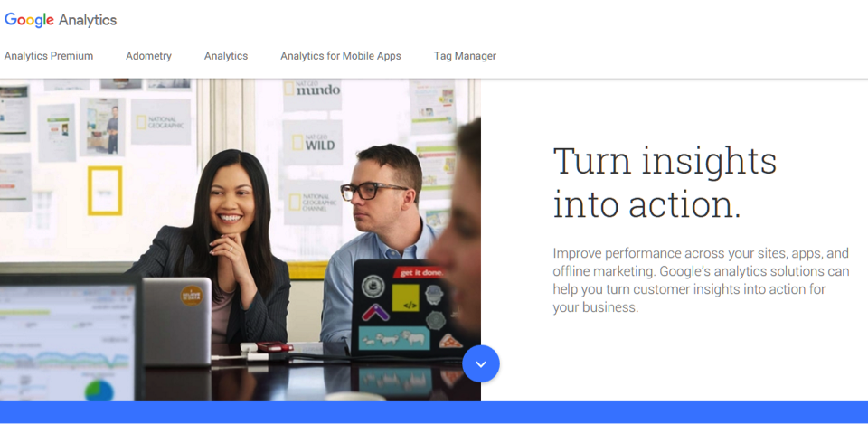Open the Analytics Premium menu item

point(49,56)
